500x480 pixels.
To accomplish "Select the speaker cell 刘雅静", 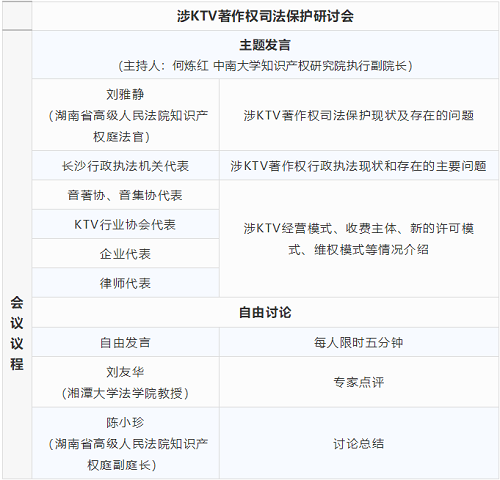I will 125,115.
